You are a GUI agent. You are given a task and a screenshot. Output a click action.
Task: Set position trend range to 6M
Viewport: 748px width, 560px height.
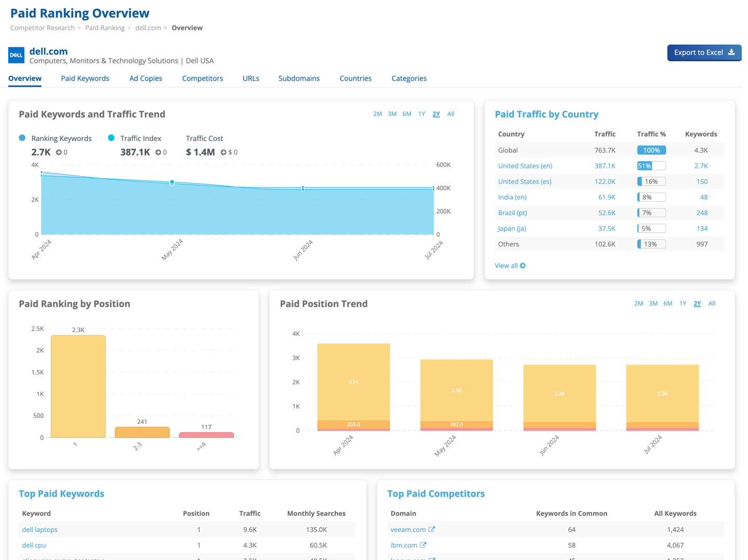click(x=668, y=303)
